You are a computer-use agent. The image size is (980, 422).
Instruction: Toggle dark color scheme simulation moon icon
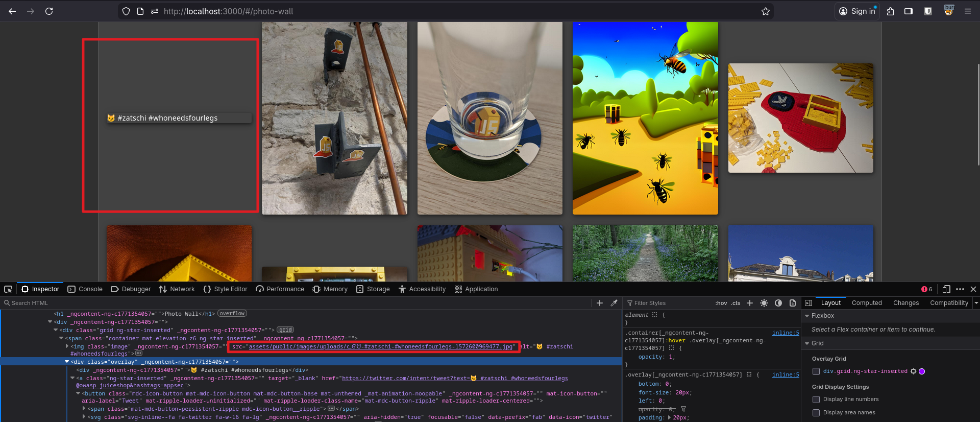coord(778,303)
